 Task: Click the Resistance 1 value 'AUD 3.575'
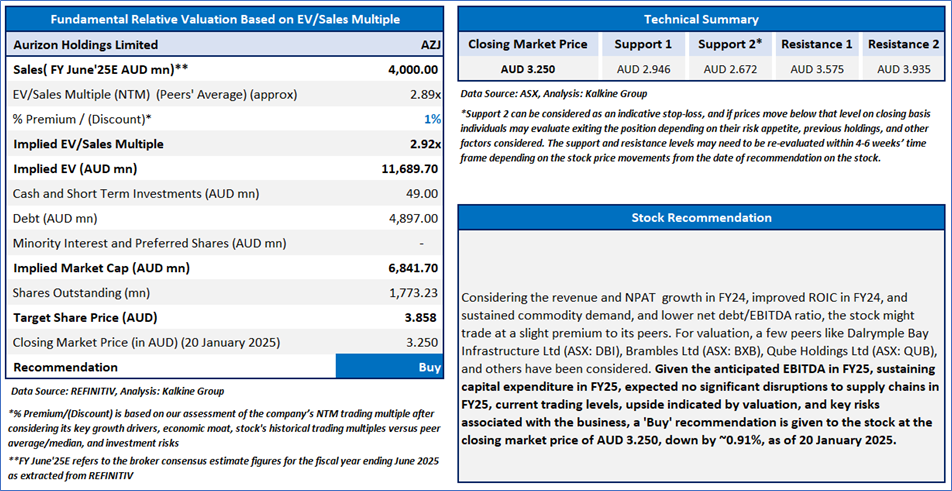point(816,69)
